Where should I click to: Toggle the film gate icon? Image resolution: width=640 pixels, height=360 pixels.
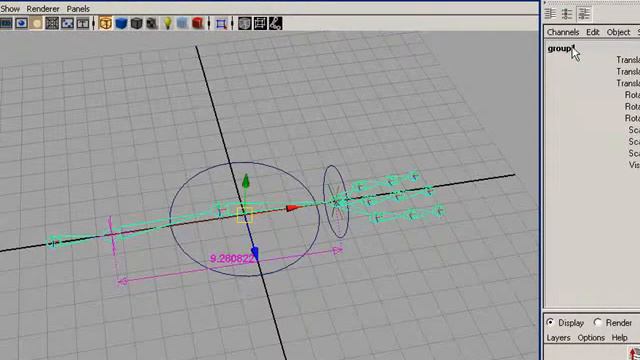click(67, 23)
